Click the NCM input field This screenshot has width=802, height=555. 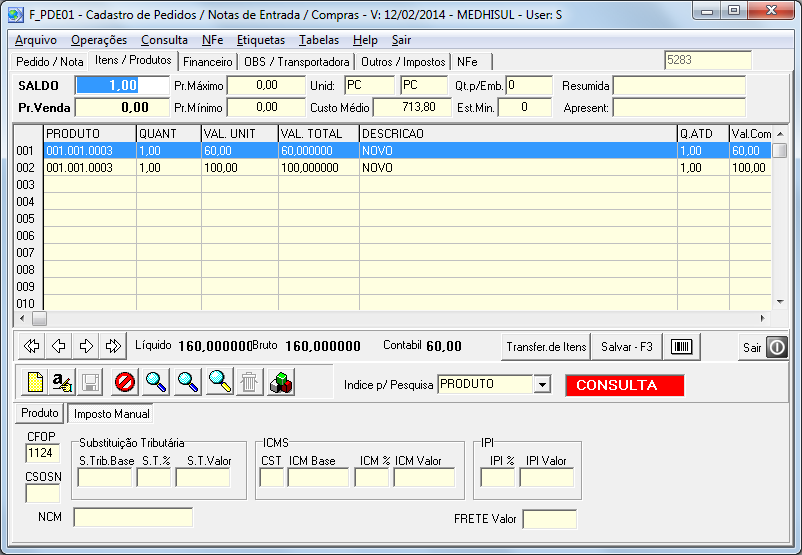pos(133,517)
